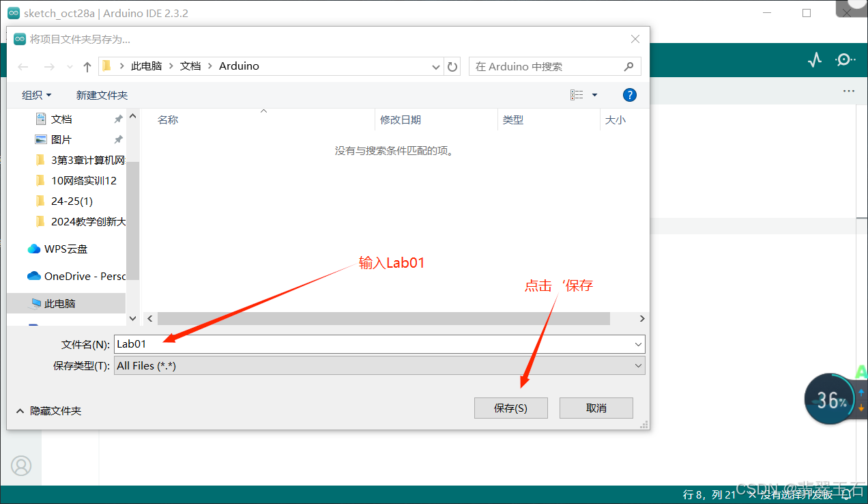Screen dimensions: 868x504
Task: Open the recent locations dropdown arrow
Action: point(70,67)
